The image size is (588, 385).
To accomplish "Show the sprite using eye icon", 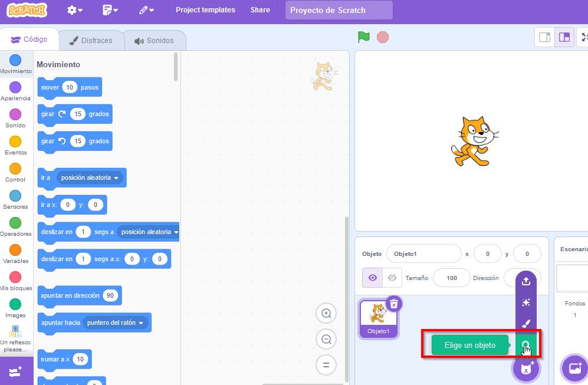I will (x=372, y=278).
